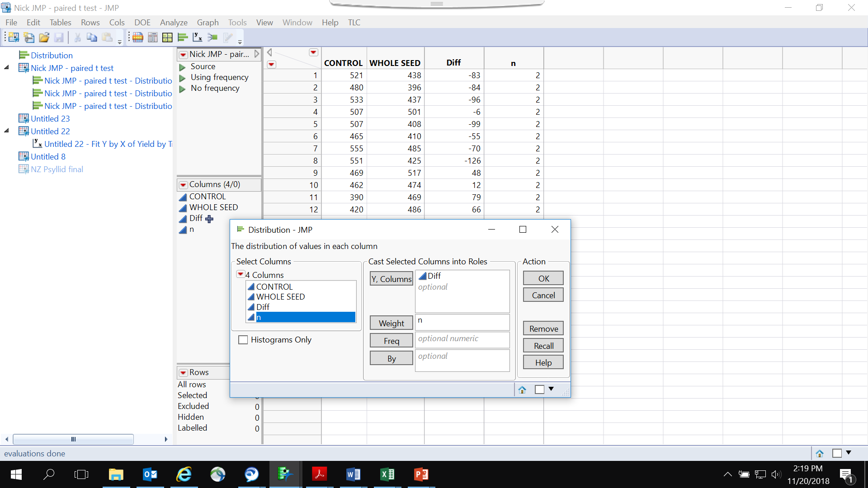The image size is (868, 488).
Task: Click the OK button in Distribution dialog
Action: click(x=542, y=278)
